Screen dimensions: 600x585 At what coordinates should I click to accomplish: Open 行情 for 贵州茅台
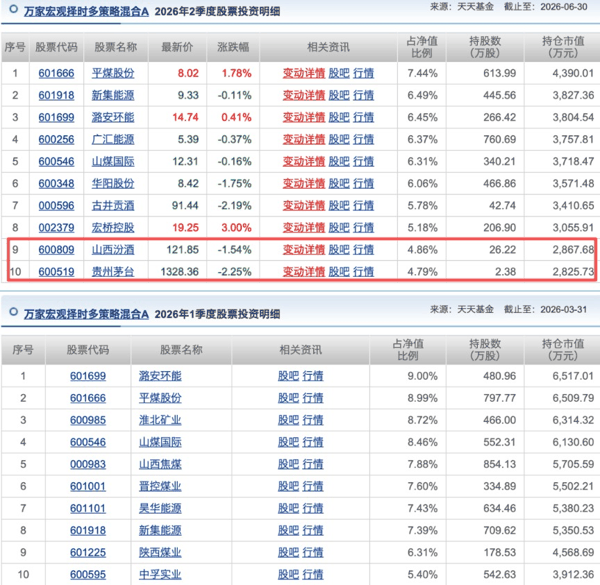coord(363,272)
